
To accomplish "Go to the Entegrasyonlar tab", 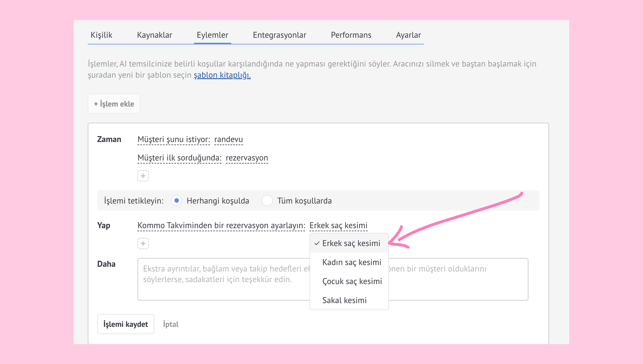I will click(279, 35).
